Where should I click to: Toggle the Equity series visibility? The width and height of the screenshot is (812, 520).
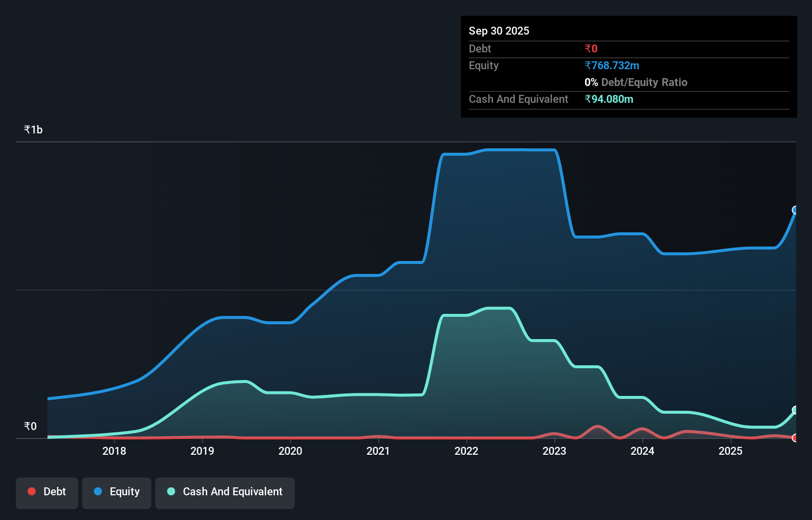[116, 493]
